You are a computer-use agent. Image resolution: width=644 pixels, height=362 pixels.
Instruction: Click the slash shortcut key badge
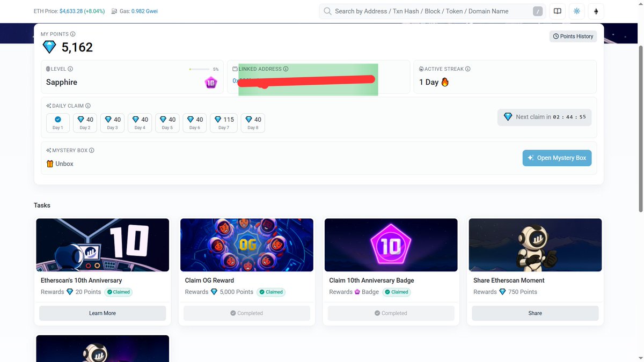click(x=537, y=11)
